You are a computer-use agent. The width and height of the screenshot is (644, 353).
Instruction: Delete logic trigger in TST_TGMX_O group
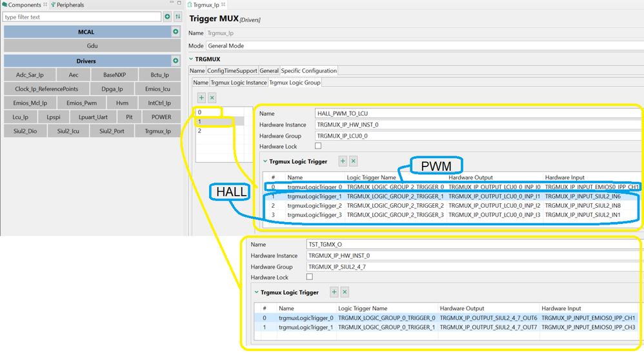tap(345, 292)
